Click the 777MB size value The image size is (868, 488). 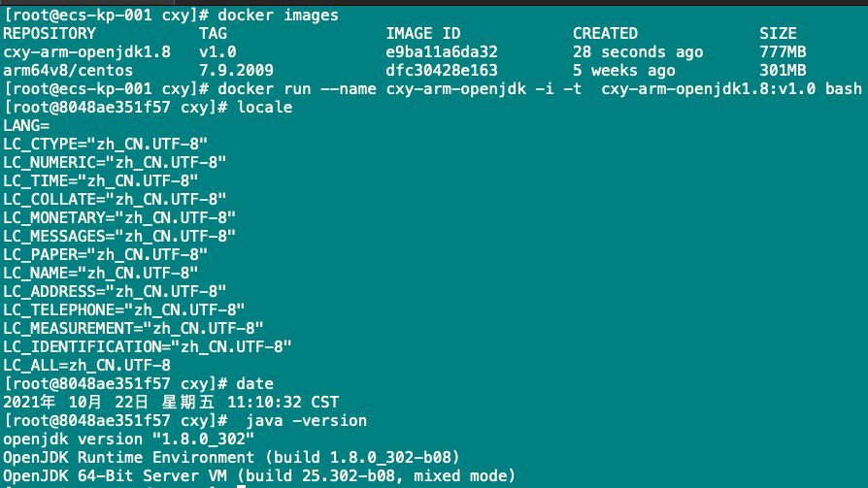click(x=783, y=52)
